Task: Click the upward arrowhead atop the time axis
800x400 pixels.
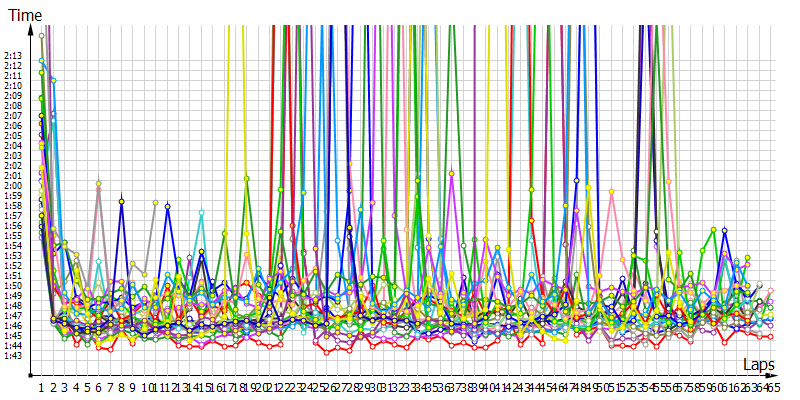Action: 33,31
